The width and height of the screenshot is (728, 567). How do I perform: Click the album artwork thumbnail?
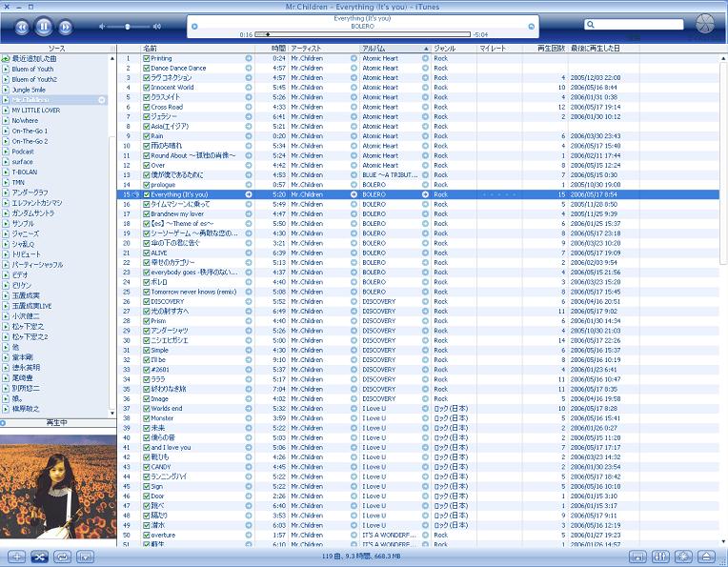point(58,487)
